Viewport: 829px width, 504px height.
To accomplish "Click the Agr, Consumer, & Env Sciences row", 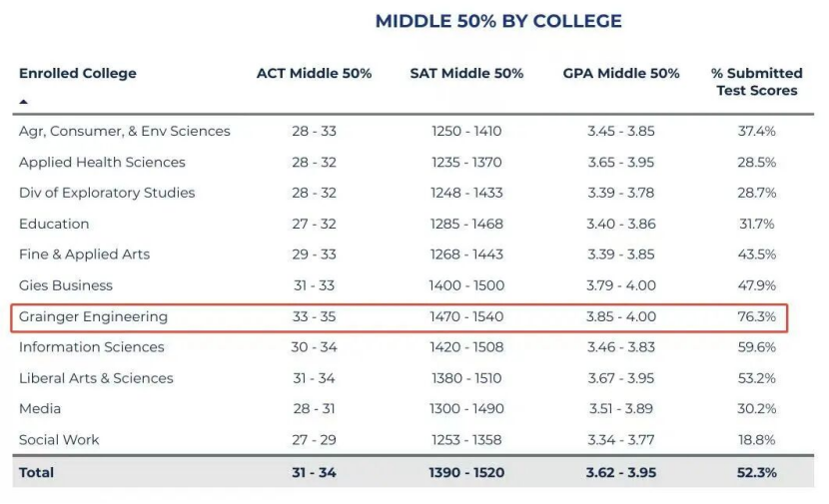I will 124,131.
